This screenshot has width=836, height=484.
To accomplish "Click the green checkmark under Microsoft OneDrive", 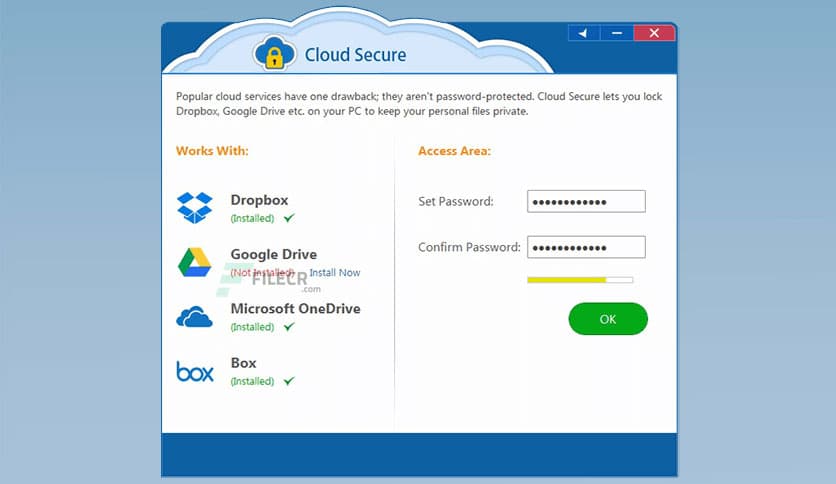I will [x=289, y=327].
